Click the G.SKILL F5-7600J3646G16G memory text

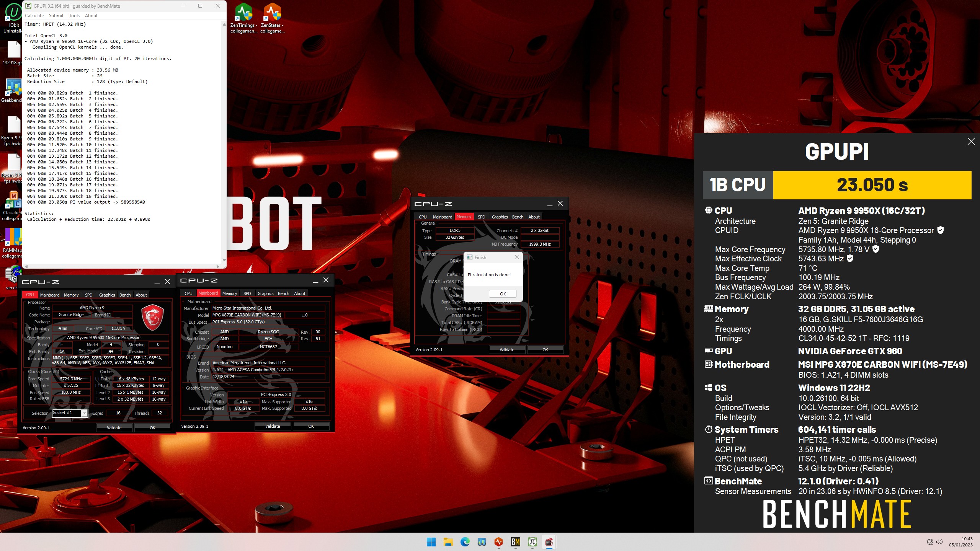point(861,320)
